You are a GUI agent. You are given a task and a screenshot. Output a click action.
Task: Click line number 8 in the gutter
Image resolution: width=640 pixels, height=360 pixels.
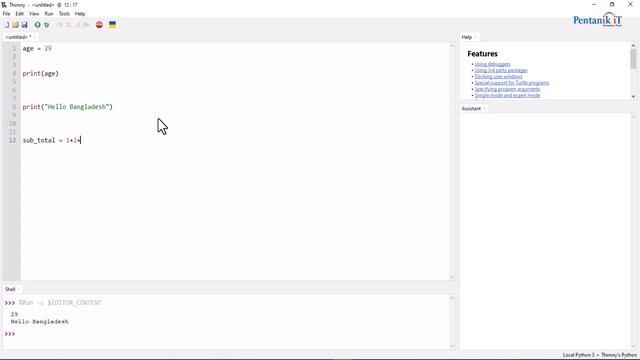(x=14, y=107)
